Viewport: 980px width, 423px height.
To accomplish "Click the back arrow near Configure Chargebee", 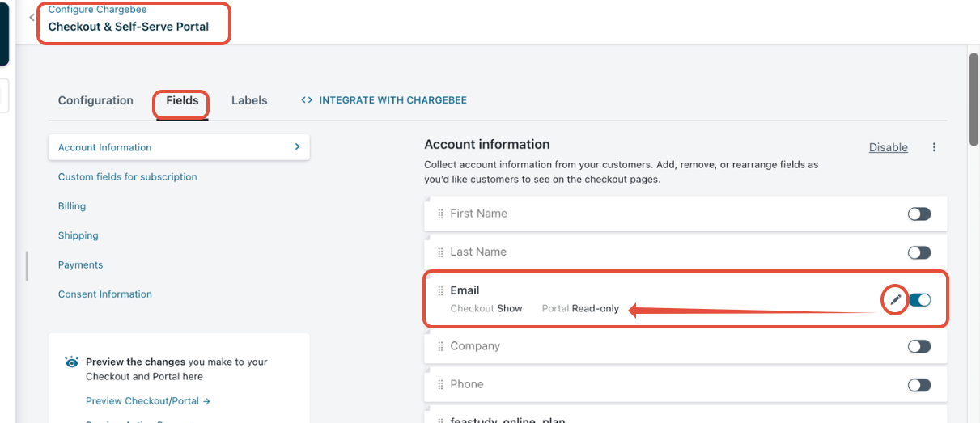I will point(32,17).
